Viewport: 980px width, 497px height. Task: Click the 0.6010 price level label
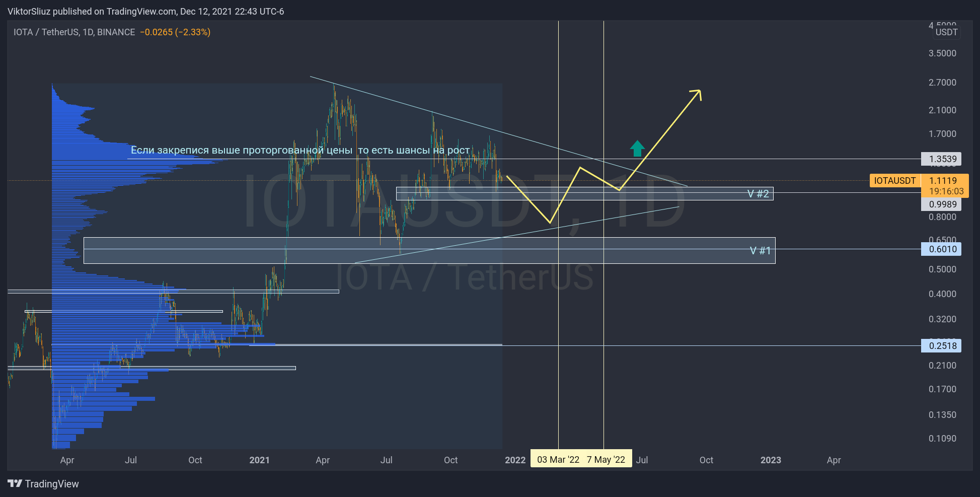tap(941, 249)
